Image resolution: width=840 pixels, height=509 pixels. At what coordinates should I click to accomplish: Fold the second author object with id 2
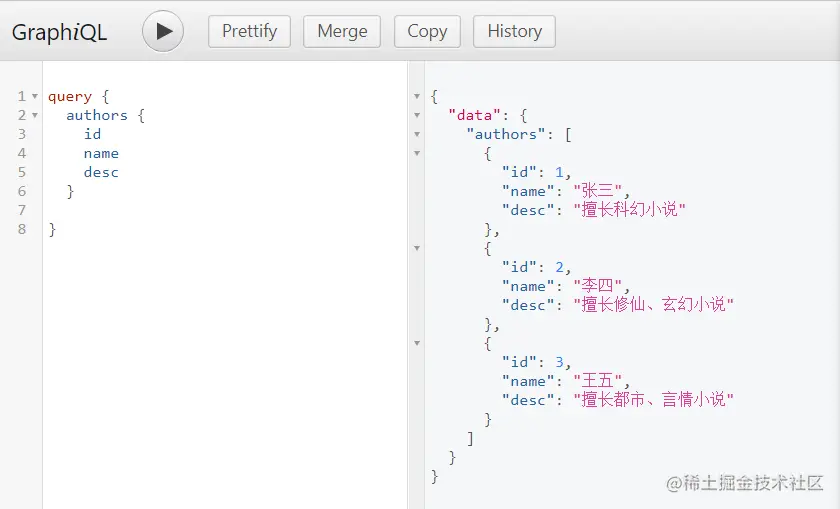coord(417,249)
